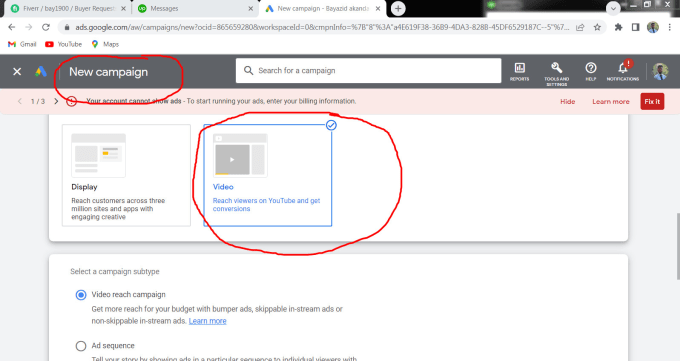Click the page vertical scrollbar
Viewport: 680px width, 361px height.
point(678,246)
